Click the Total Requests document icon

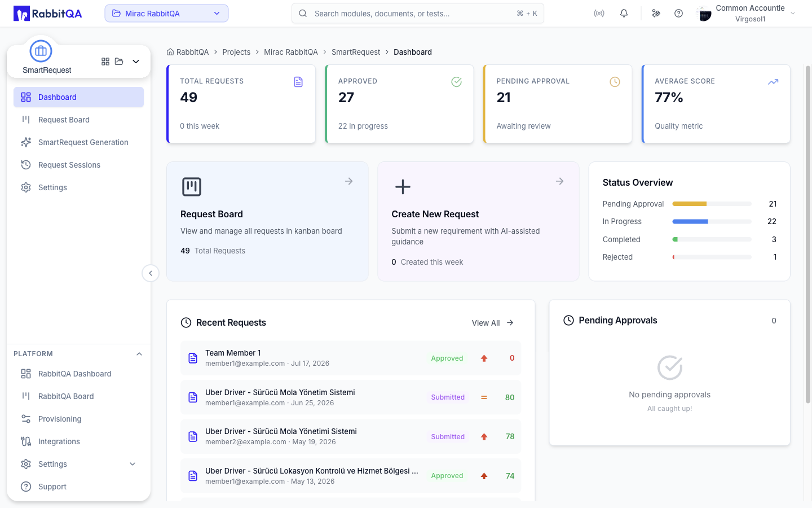pos(298,82)
